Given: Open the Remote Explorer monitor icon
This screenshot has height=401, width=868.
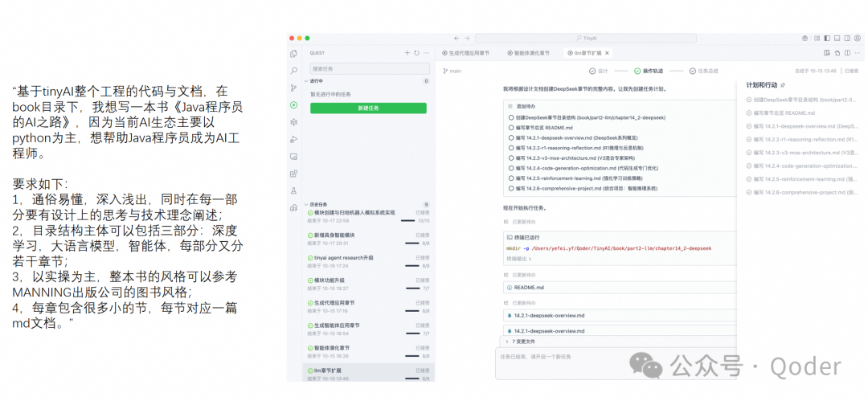Looking at the screenshot, I should click(x=293, y=156).
